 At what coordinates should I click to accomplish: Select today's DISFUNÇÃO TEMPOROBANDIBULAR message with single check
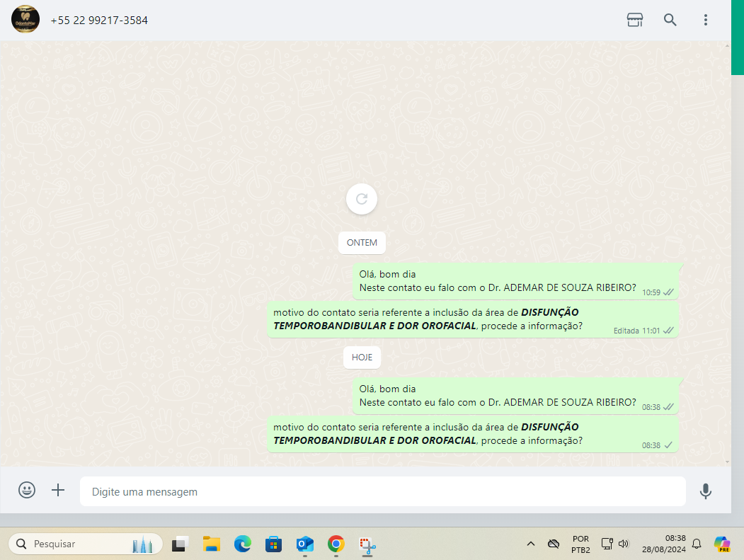473,434
